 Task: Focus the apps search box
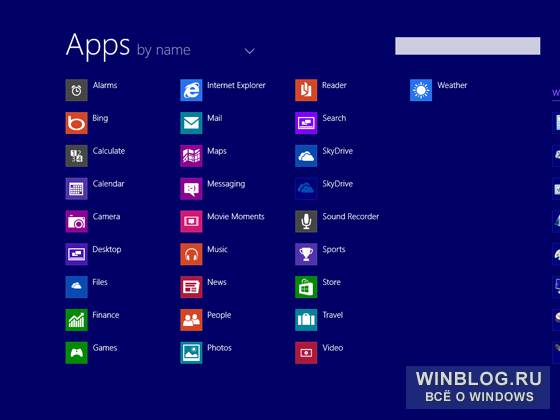coord(468,46)
